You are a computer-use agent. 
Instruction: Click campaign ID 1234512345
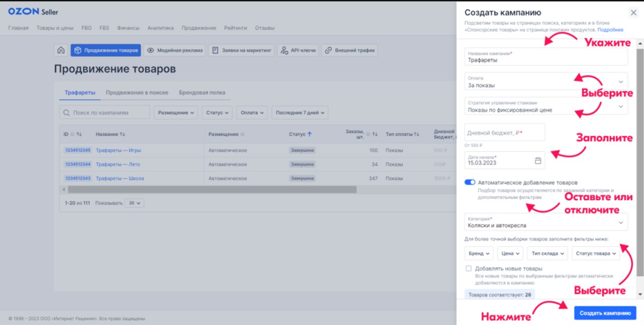point(78,150)
